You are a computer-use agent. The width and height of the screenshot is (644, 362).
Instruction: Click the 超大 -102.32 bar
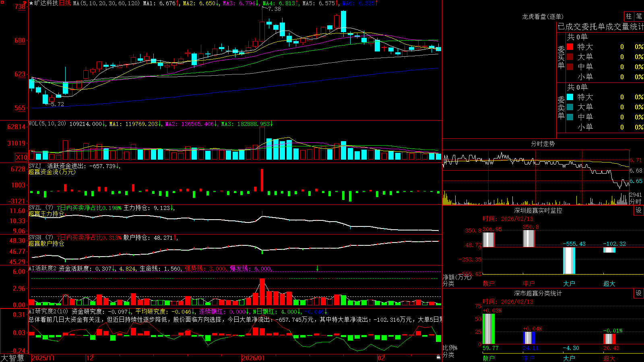[x=609, y=250]
